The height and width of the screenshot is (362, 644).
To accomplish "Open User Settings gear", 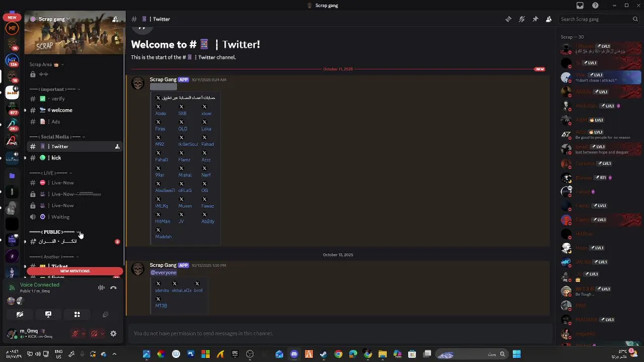I will tap(113, 333).
